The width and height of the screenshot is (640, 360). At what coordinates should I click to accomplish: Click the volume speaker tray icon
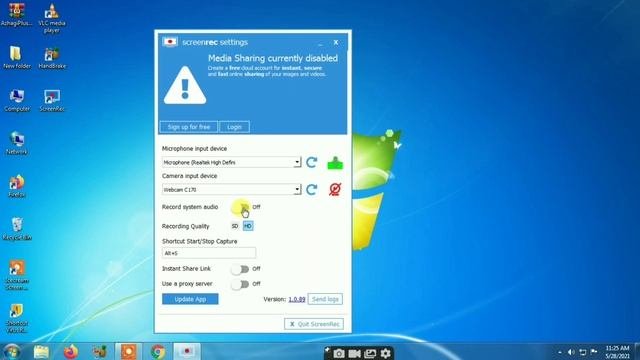[571, 352]
